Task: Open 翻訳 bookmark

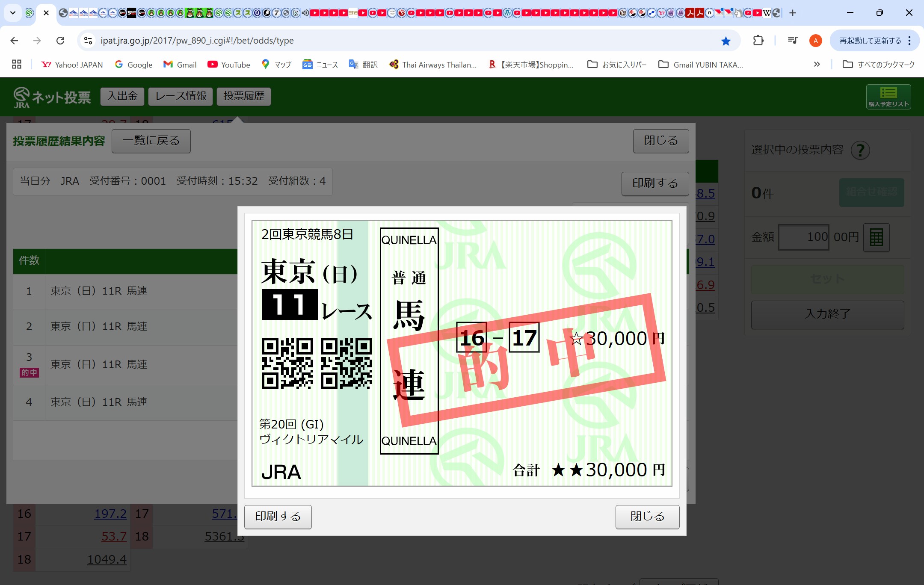Action: pyautogui.click(x=364, y=65)
